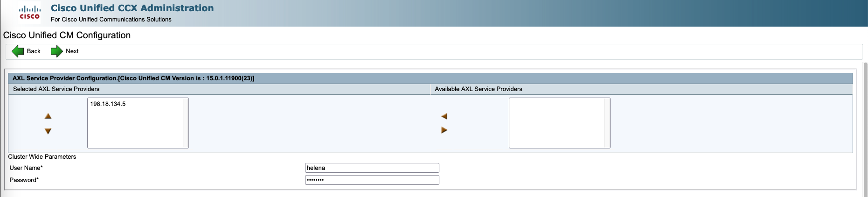Viewport: 868px width, 197px height.
Task: Focus the User Name field containing helena
Action: coord(372,168)
